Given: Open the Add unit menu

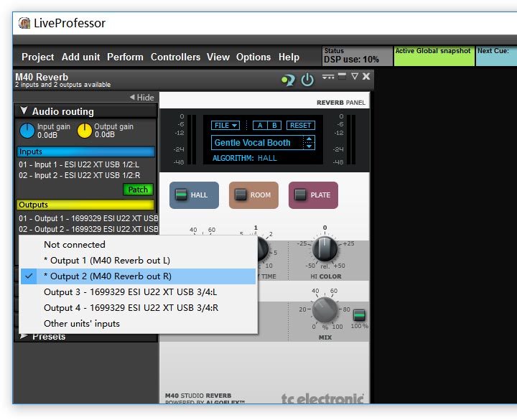Looking at the screenshot, I should (x=80, y=57).
